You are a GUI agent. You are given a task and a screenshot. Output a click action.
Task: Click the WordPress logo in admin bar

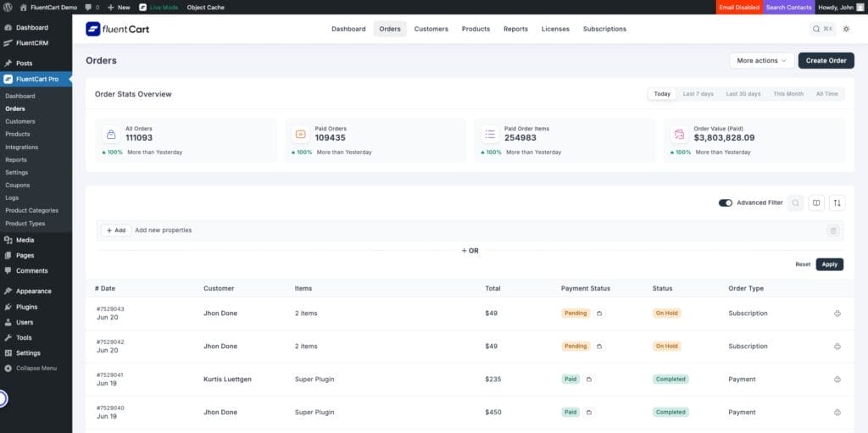[8, 7]
